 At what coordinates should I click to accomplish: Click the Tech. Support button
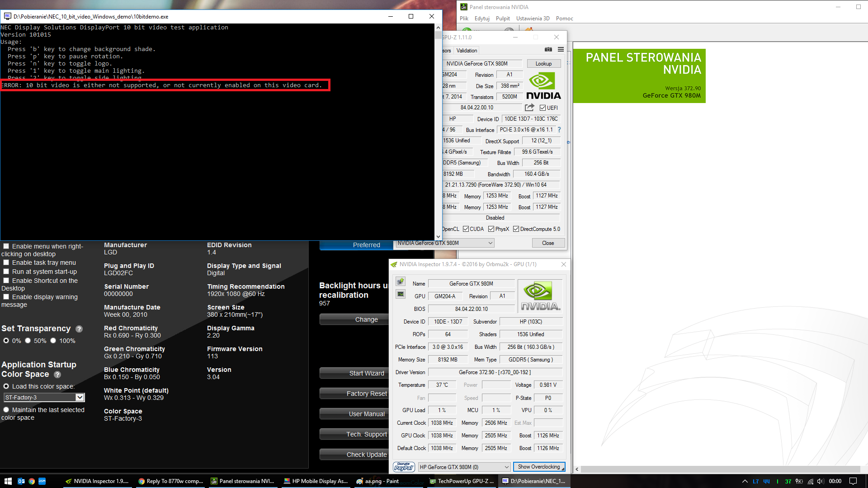click(354, 434)
